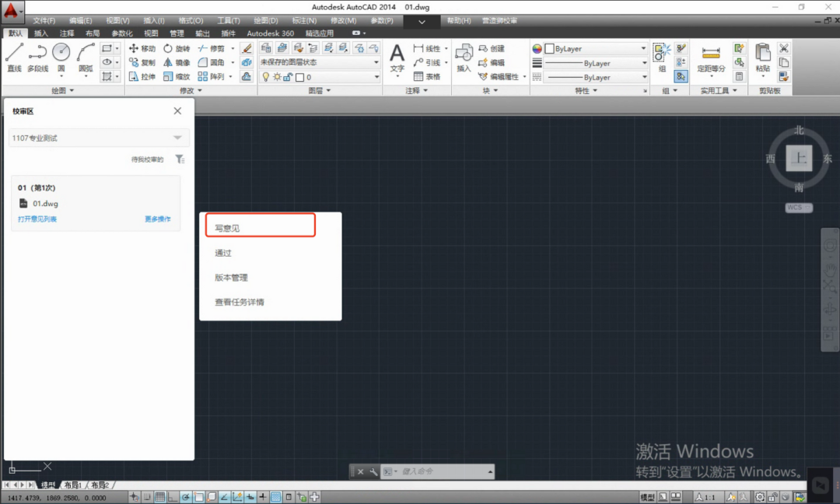
Task: Click the 引线 (Leader) tool
Action: click(x=427, y=63)
